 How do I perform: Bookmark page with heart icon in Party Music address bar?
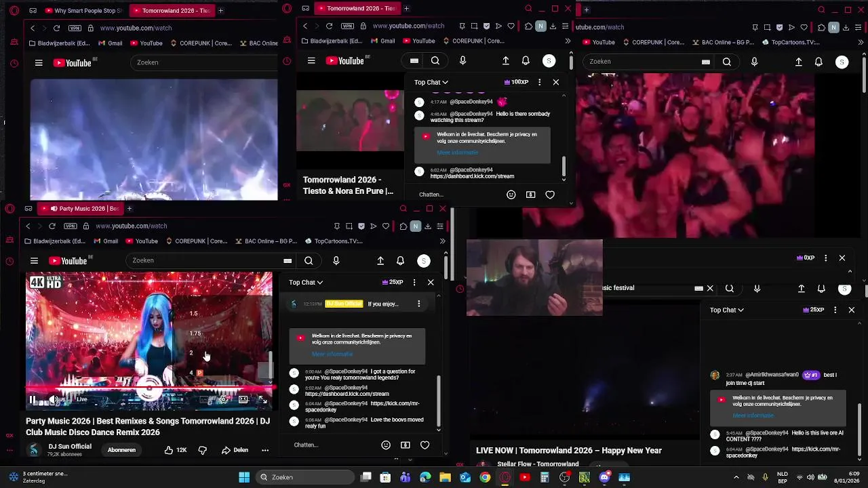pos(386,226)
